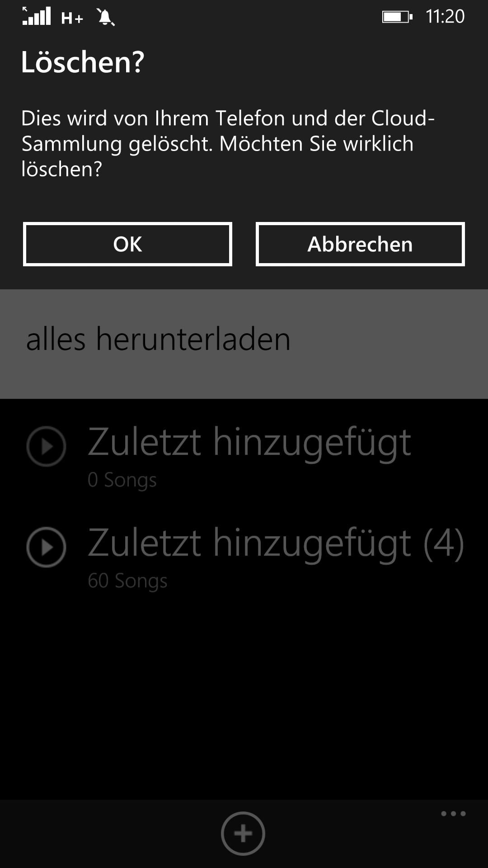Open the 'Zuletzt hinzugefügt (4)' playlist title
The height and width of the screenshot is (868, 488).
(x=276, y=544)
